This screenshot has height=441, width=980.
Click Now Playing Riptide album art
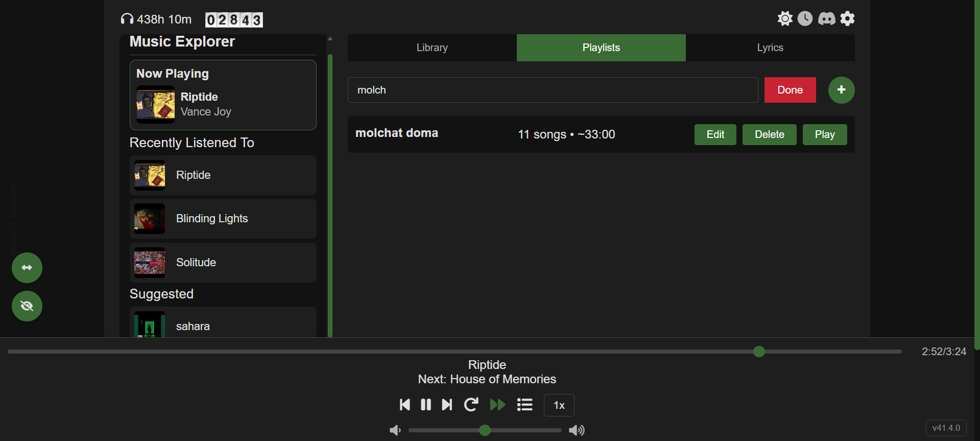click(156, 104)
